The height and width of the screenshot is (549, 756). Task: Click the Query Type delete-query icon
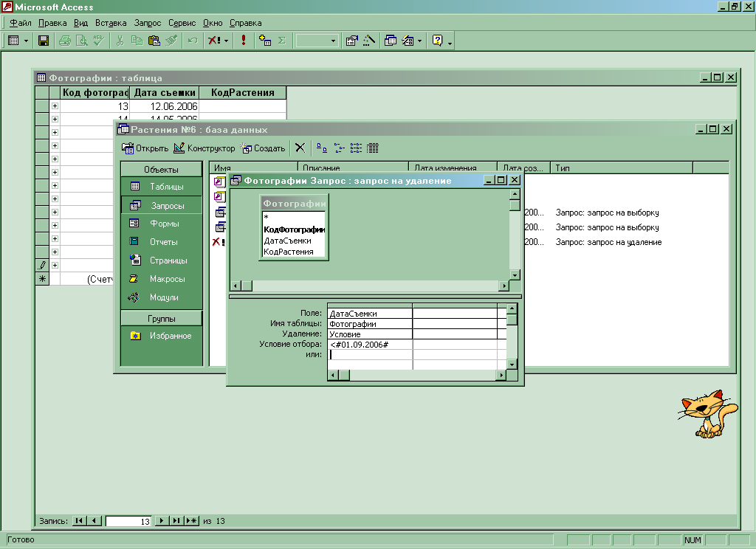(x=214, y=41)
